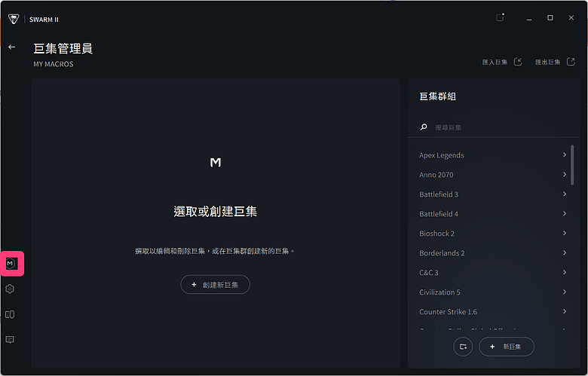Select Anno 2070 in the list
The height and width of the screenshot is (376, 588).
click(436, 175)
